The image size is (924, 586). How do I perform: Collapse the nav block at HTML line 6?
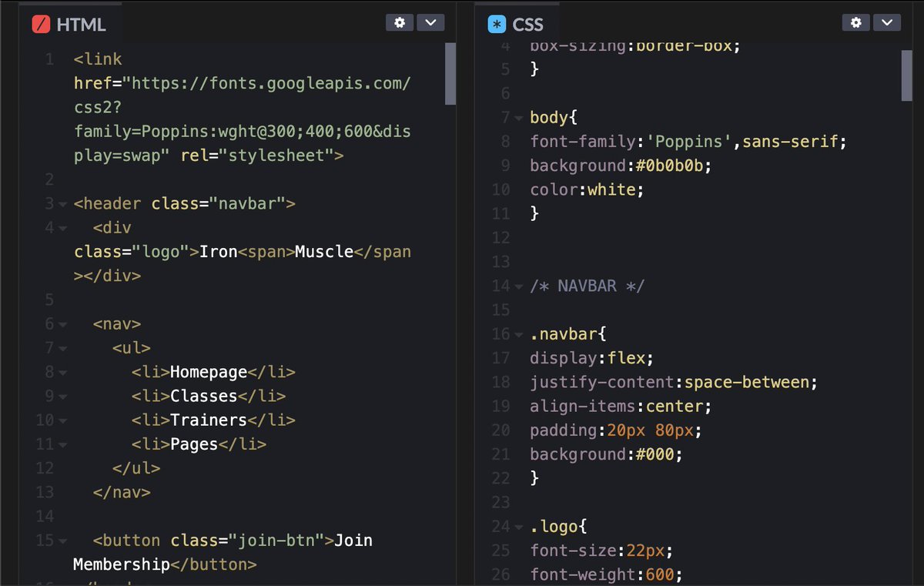pos(62,324)
